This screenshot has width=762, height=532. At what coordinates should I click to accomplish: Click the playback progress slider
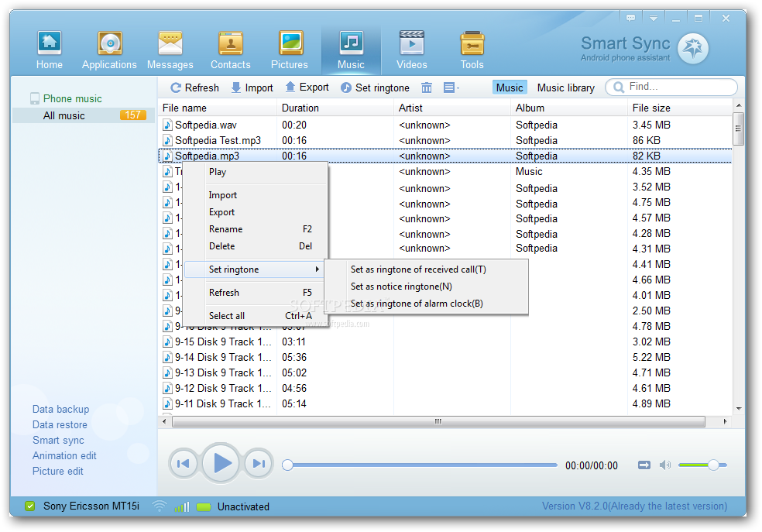[x=420, y=465]
